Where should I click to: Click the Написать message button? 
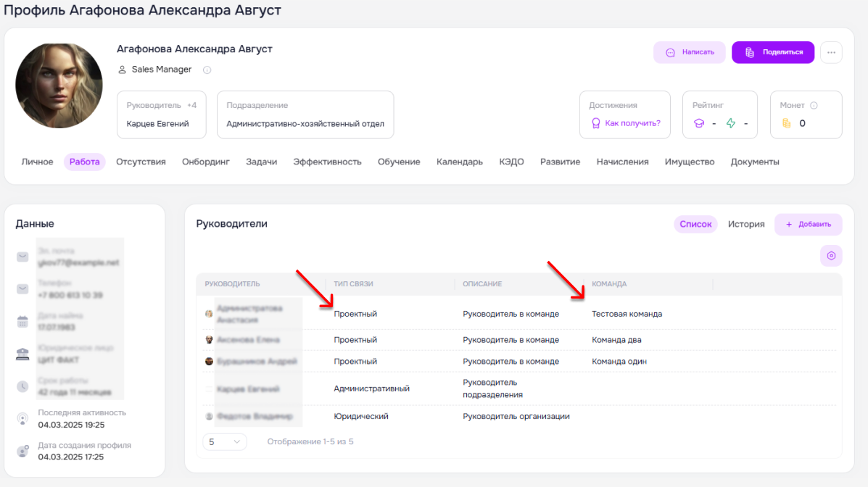pos(689,52)
